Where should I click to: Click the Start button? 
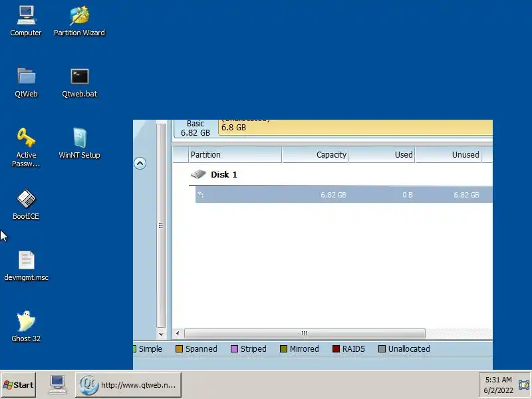pyautogui.click(x=19, y=385)
